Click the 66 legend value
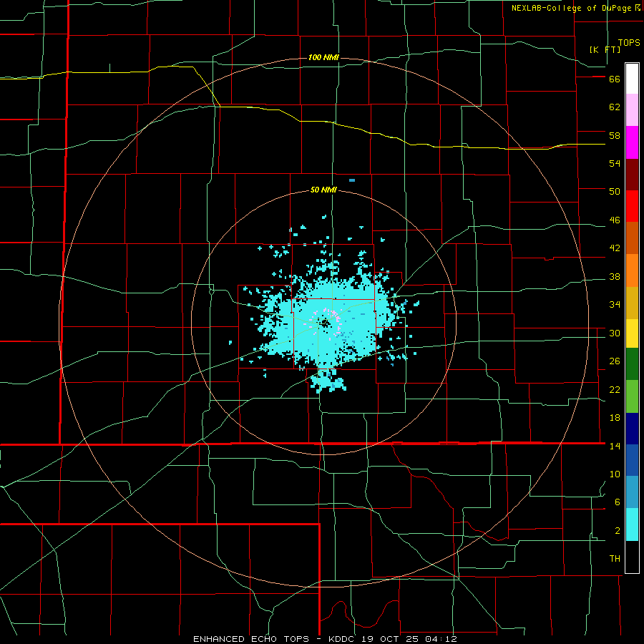This screenshot has width=644, height=644. (615, 79)
